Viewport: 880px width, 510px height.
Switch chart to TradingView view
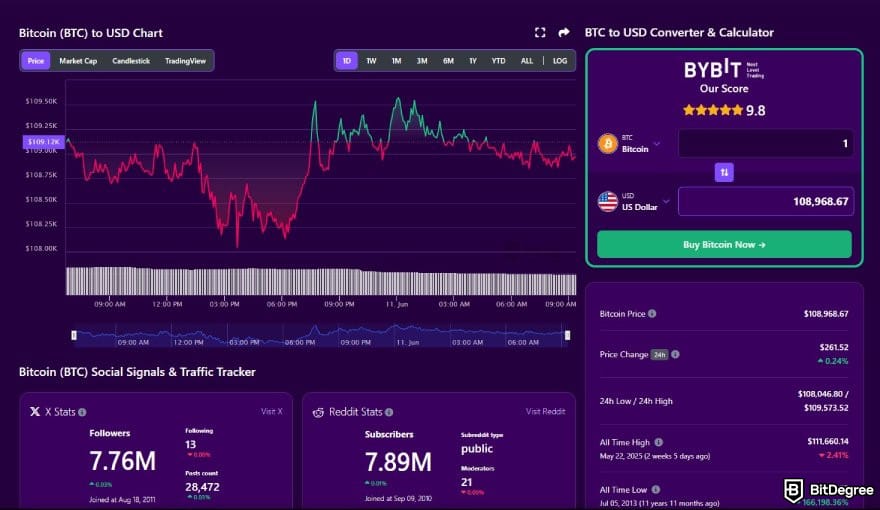[185, 61]
